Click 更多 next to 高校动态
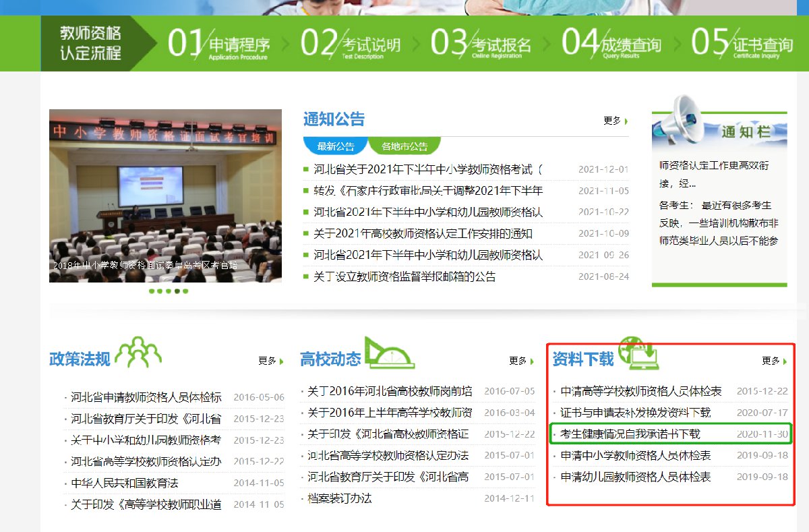 [x=522, y=361]
